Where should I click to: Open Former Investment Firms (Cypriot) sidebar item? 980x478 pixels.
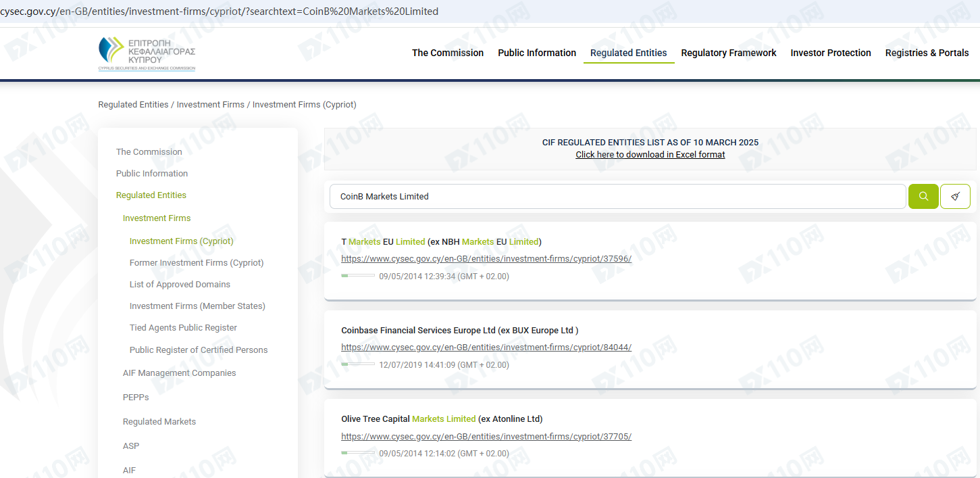pos(197,263)
